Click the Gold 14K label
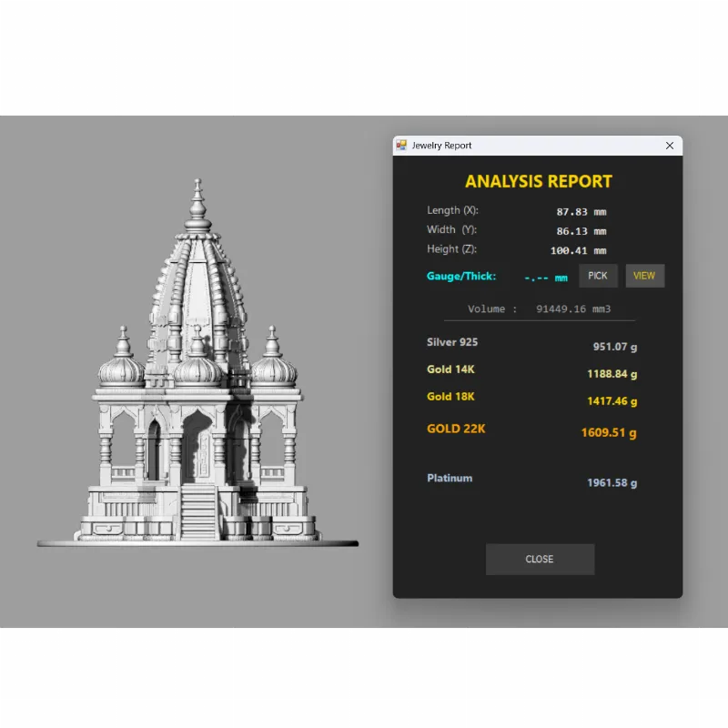This screenshot has height=728, width=728. pos(450,369)
